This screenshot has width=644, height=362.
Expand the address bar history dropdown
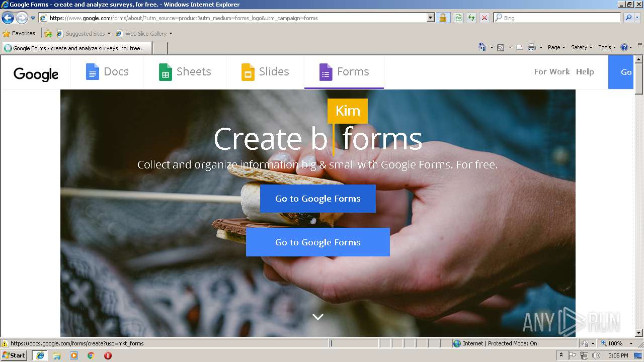point(431,18)
